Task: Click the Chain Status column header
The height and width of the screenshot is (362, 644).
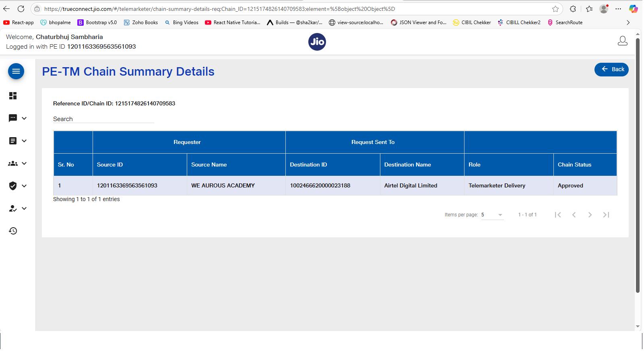Action: tap(585, 165)
